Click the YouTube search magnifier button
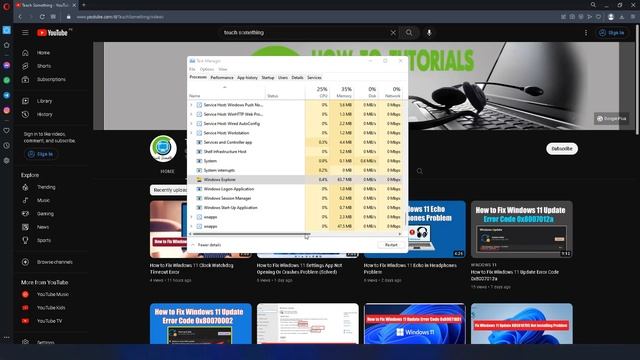 409,33
